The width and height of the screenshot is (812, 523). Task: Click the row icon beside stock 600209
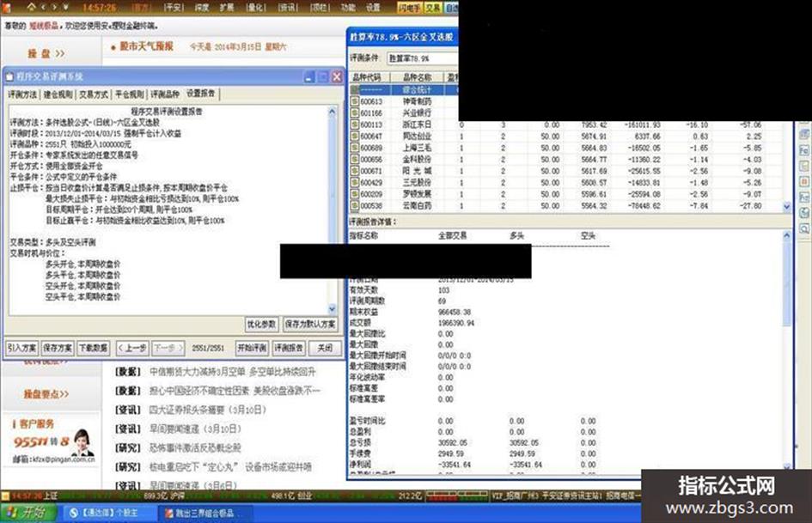pos(355,194)
